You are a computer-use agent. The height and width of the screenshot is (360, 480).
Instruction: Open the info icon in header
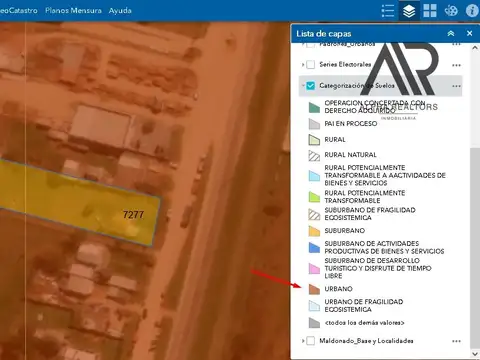(472, 11)
